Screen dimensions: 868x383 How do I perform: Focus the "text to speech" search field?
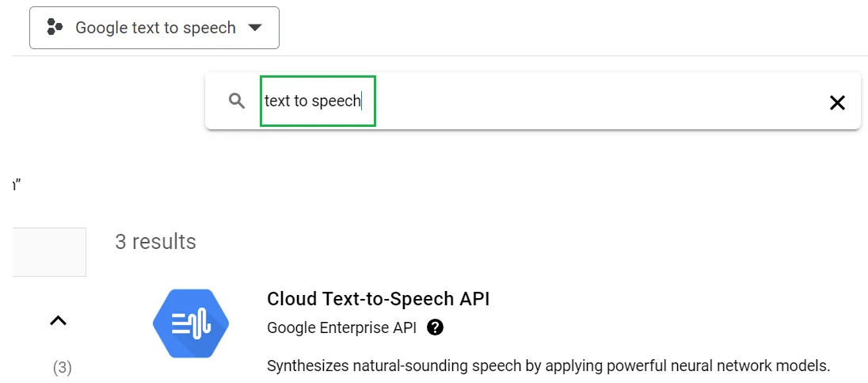click(x=318, y=101)
